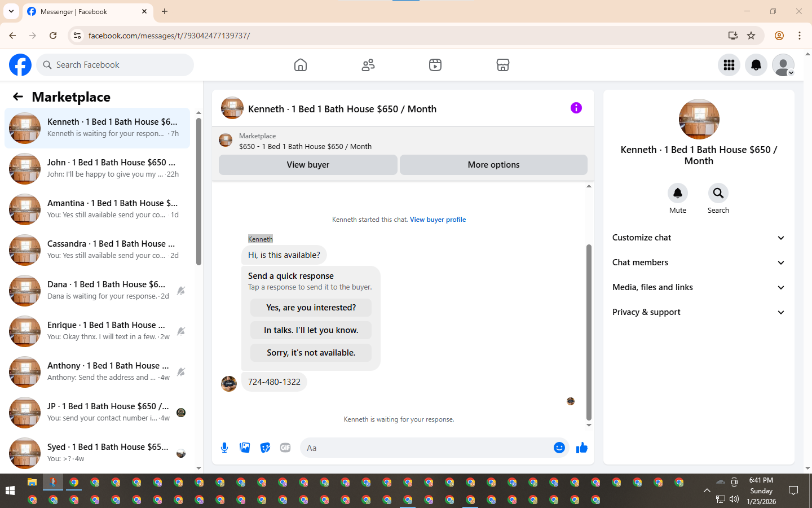The image size is (812, 508).
Task: Click the conversation messages scrollbar
Action: pos(589,332)
